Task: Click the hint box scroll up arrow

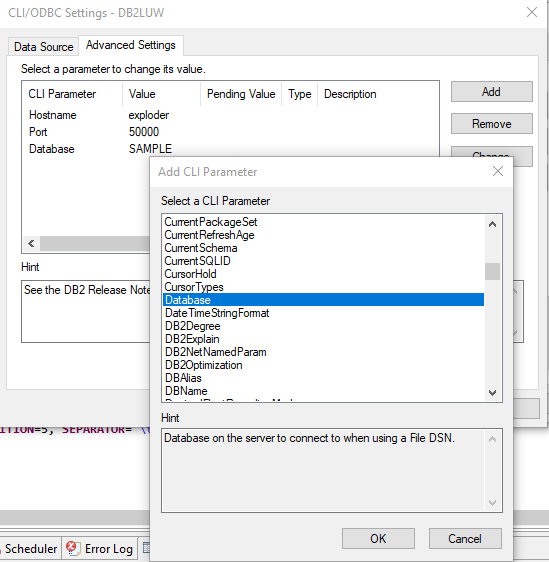Action: (492, 439)
